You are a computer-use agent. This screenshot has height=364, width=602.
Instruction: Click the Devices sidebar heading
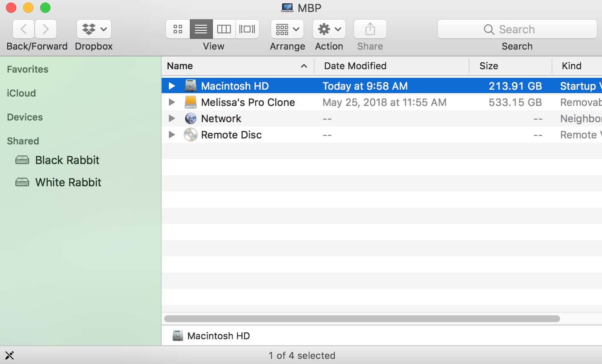click(x=25, y=117)
